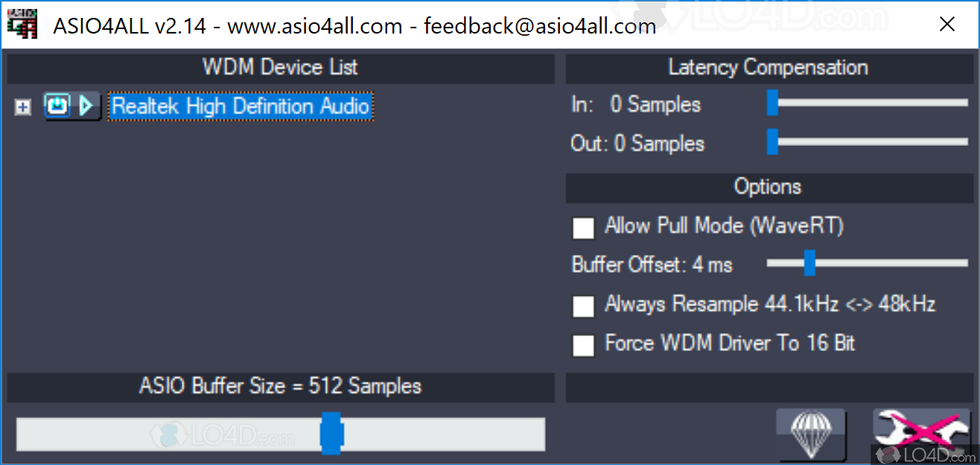Click the play arrow icon beside Realtek device
Viewport: 980px width, 465px height.
[86, 107]
